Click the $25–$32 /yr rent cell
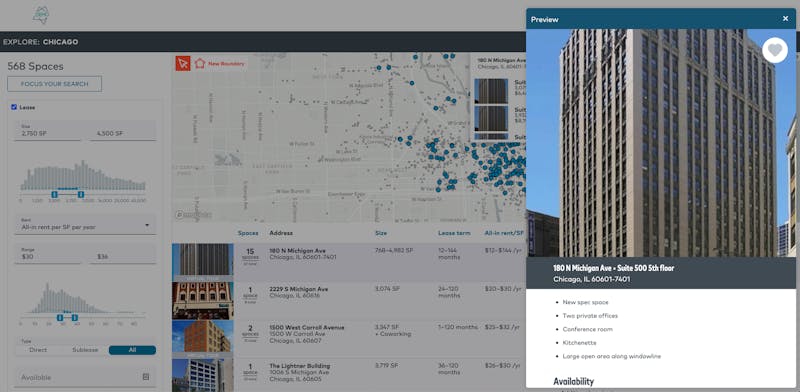800x392 pixels. click(x=503, y=328)
